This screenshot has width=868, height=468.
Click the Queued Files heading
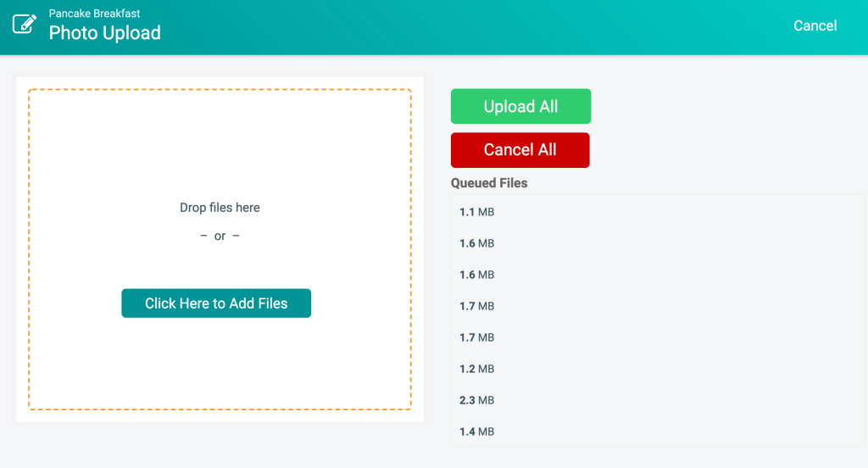tap(489, 183)
